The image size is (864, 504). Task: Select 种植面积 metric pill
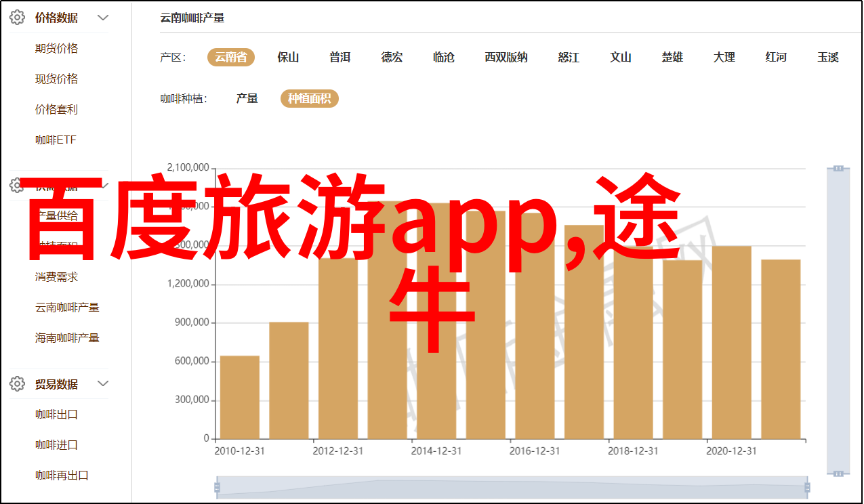[310, 99]
